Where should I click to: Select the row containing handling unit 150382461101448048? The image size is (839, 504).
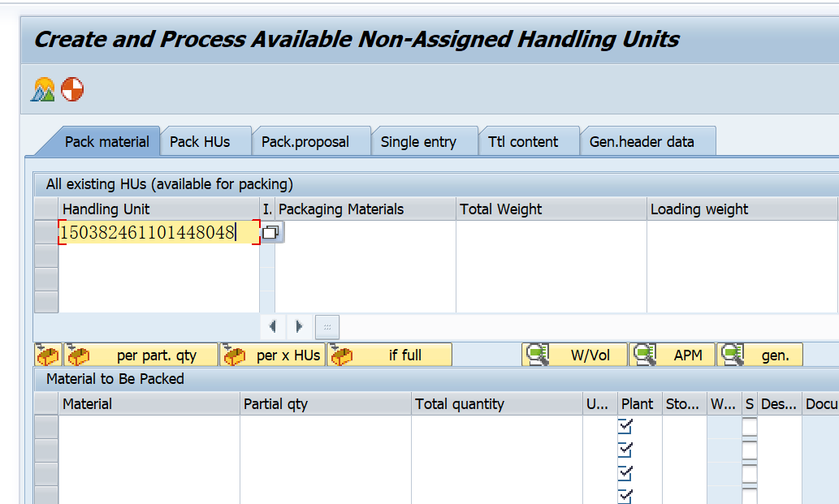tap(46, 232)
